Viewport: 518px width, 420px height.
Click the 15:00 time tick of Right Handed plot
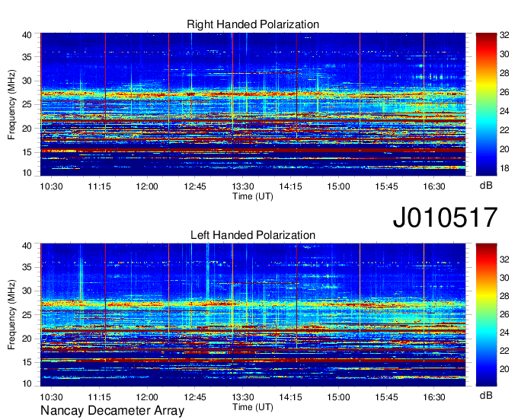(339, 186)
